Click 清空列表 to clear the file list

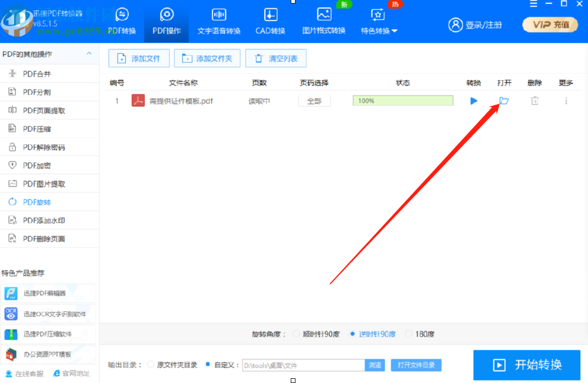pyautogui.click(x=275, y=58)
